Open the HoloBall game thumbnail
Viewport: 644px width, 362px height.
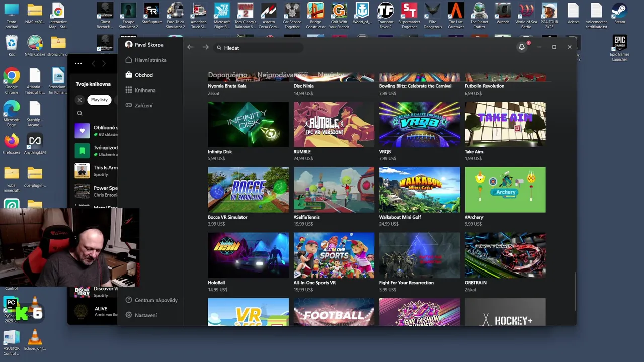249,255
